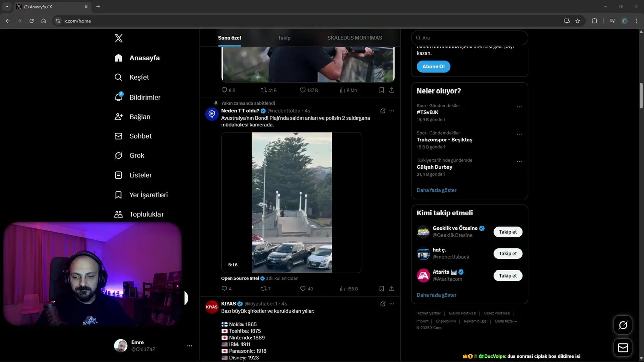This screenshot has height=362, width=644.
Task: Open Anasayfa home in sidebar
Action: (x=137, y=58)
